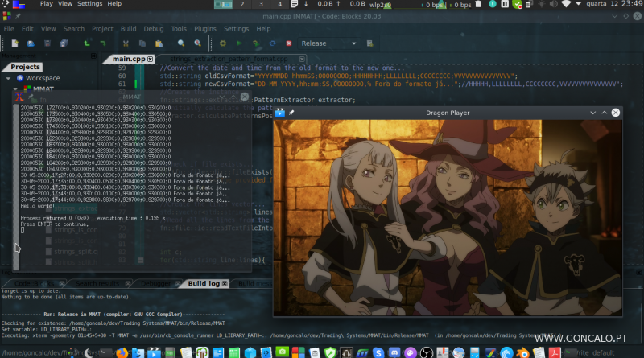Switch to virtual desktop 2 in the pager

tap(242, 4)
